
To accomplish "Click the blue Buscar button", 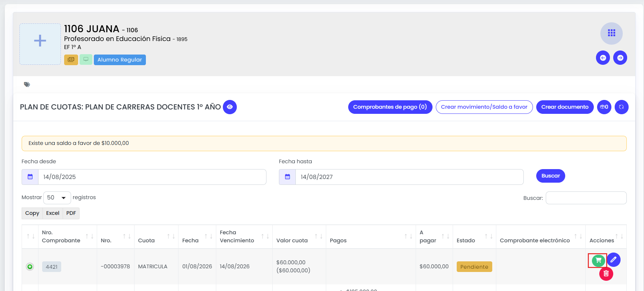I will coord(551,176).
